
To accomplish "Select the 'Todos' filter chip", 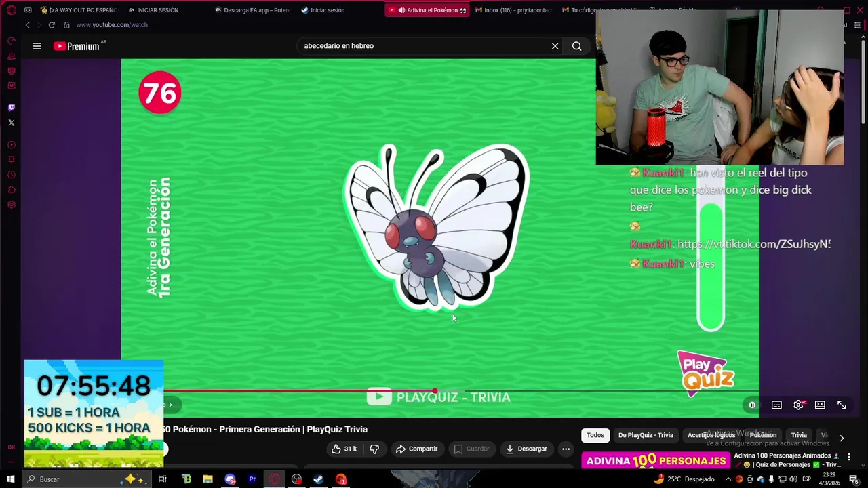I will point(595,435).
